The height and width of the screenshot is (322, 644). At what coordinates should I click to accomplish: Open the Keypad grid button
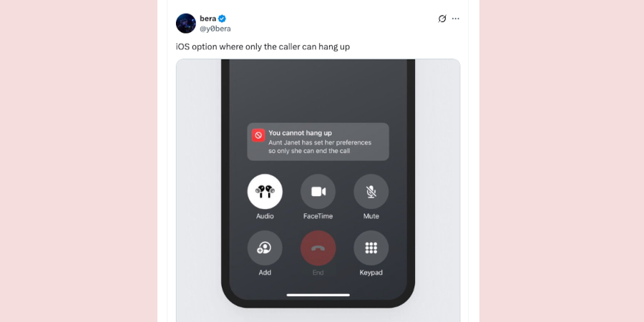tap(371, 248)
